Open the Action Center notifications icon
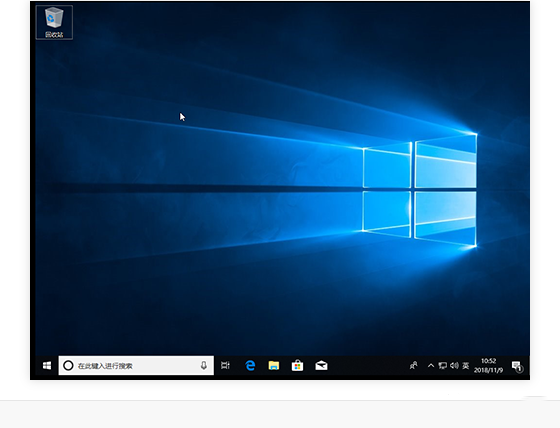The image size is (560, 428). (517, 366)
